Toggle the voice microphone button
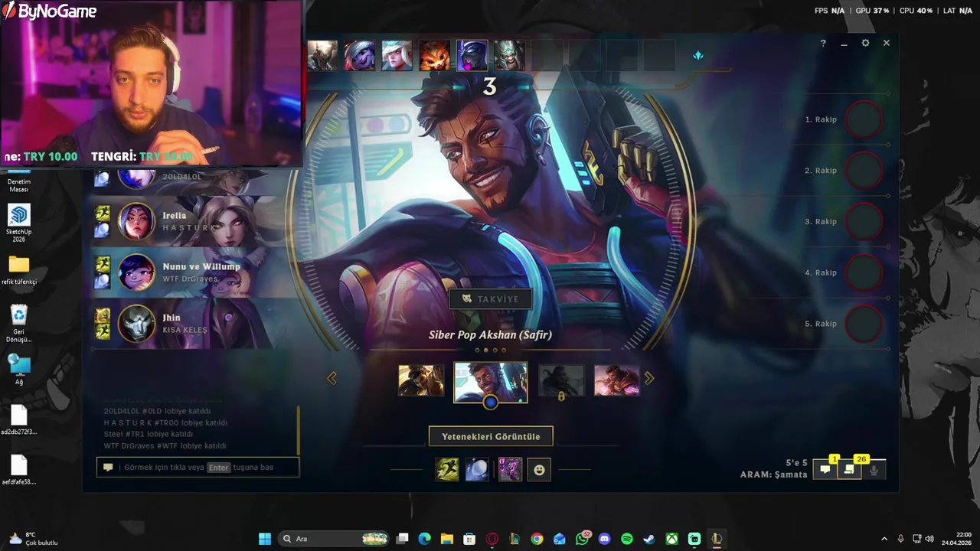 [874, 470]
